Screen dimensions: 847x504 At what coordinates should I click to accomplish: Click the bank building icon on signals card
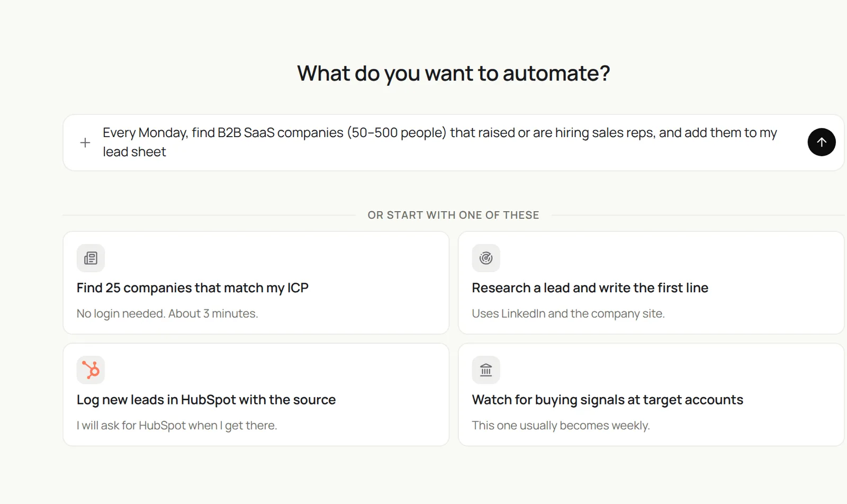click(485, 370)
